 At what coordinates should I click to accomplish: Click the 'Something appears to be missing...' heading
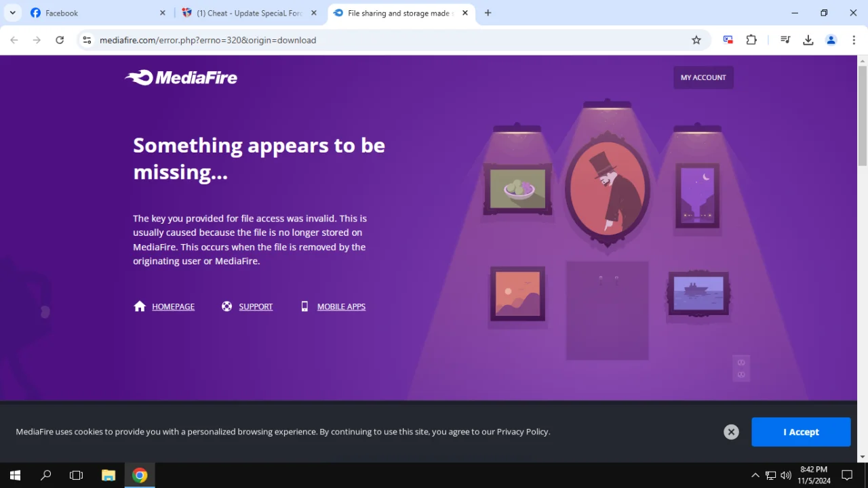pos(259,159)
